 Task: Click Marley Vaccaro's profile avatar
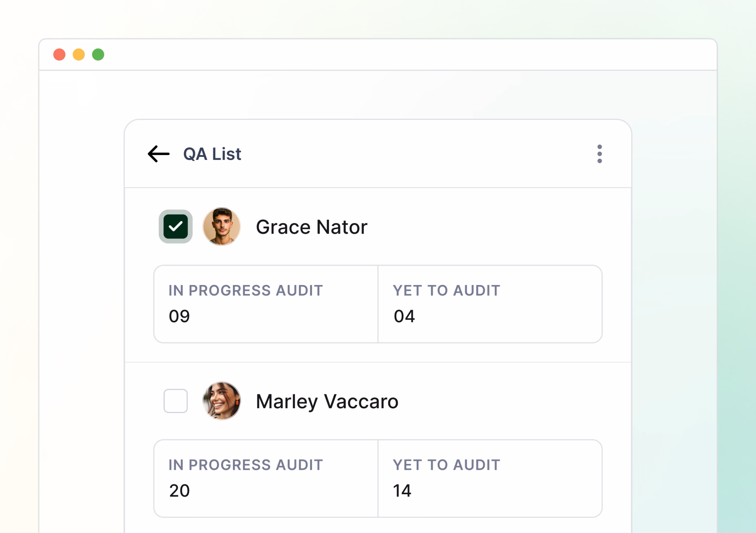click(221, 401)
